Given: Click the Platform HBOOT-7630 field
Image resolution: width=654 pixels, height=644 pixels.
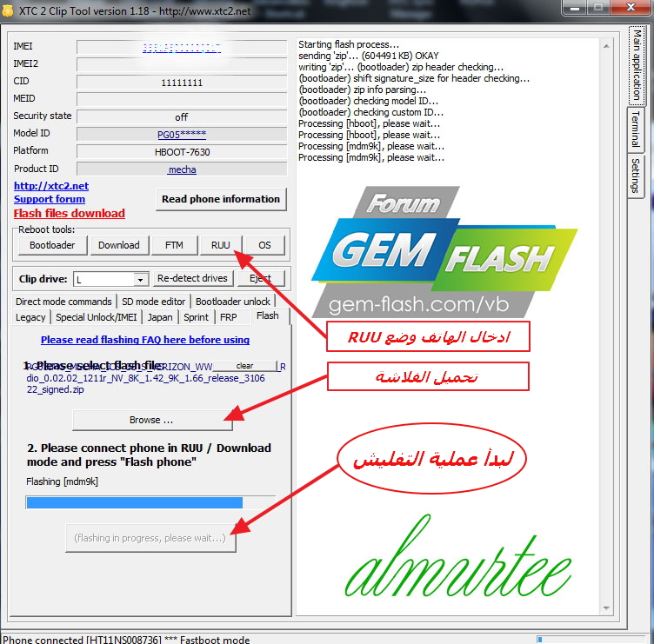Looking at the screenshot, I should pyautogui.click(x=182, y=152).
